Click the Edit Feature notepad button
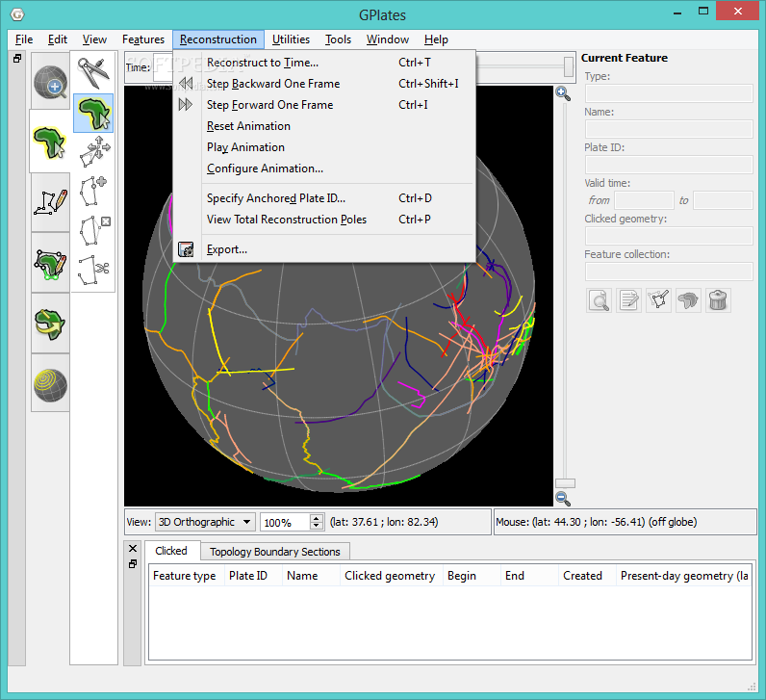766x700 pixels. click(628, 300)
